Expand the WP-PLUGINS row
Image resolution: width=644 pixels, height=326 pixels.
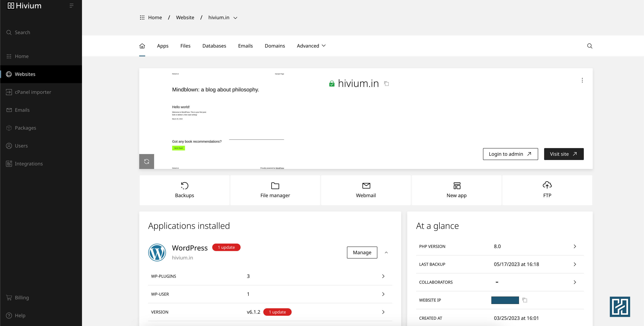(x=383, y=276)
